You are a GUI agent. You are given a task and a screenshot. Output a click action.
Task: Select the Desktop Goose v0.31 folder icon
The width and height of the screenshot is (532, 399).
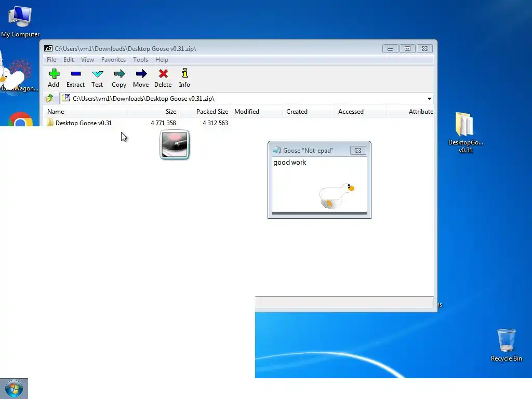coord(50,123)
